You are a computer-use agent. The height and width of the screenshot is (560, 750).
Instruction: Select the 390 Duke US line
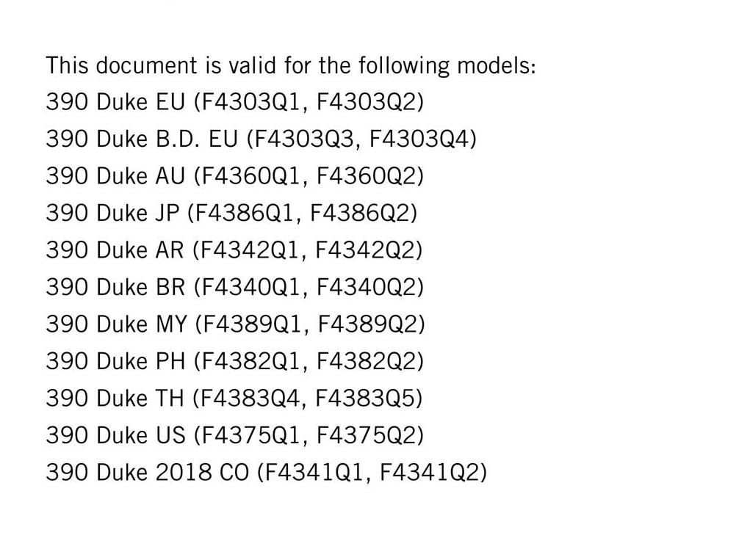[x=235, y=435]
